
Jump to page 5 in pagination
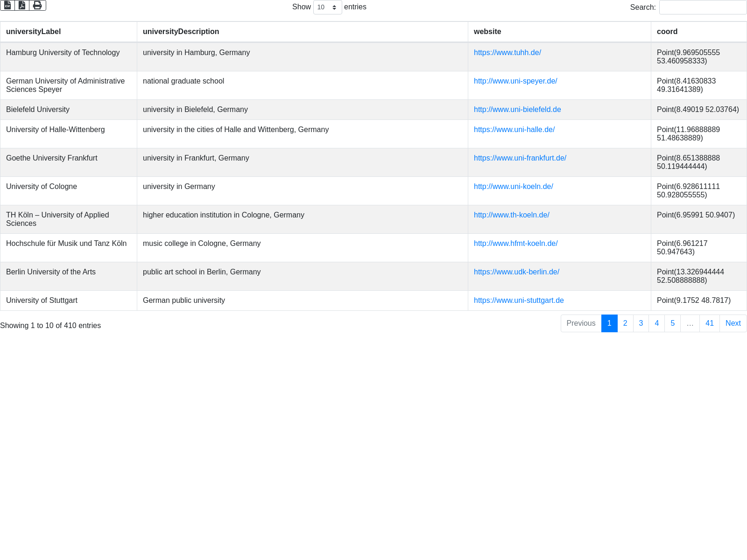672,323
